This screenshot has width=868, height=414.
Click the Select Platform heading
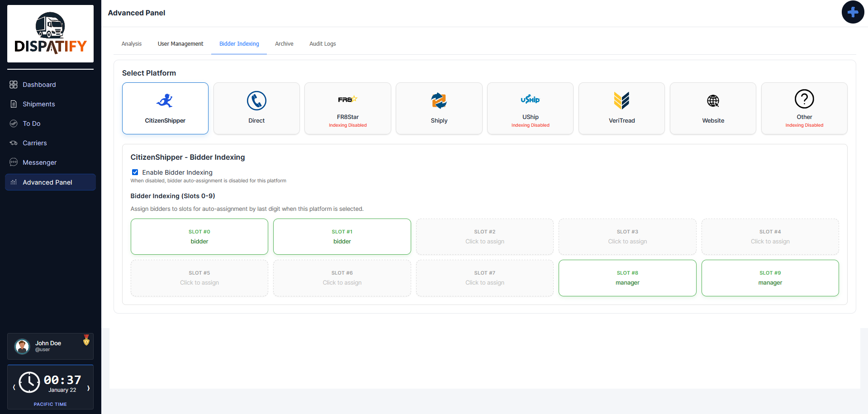click(x=149, y=73)
